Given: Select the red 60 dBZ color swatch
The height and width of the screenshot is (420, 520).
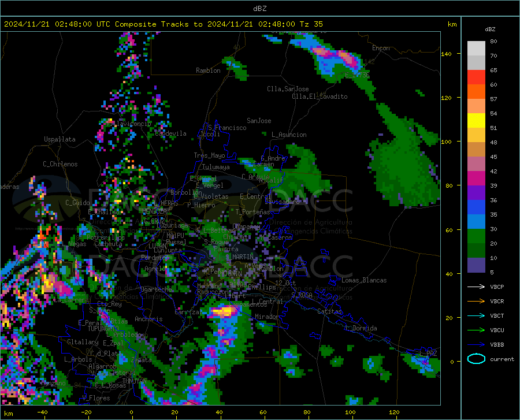Looking at the screenshot, I should click(476, 77).
